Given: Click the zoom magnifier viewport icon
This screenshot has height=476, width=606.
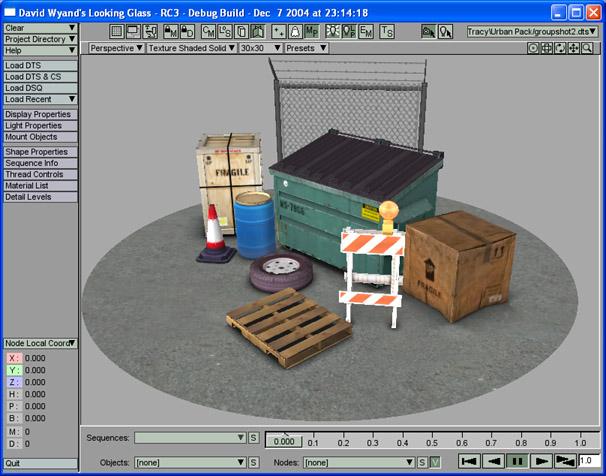Looking at the screenshot, I should coord(588,47).
